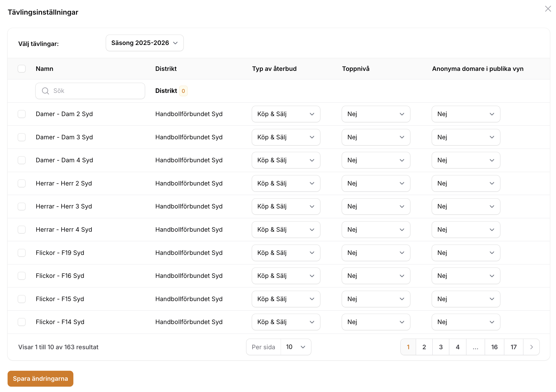
Task: Select Herrar - Herr 4 Syd checkbox
Action: click(22, 229)
